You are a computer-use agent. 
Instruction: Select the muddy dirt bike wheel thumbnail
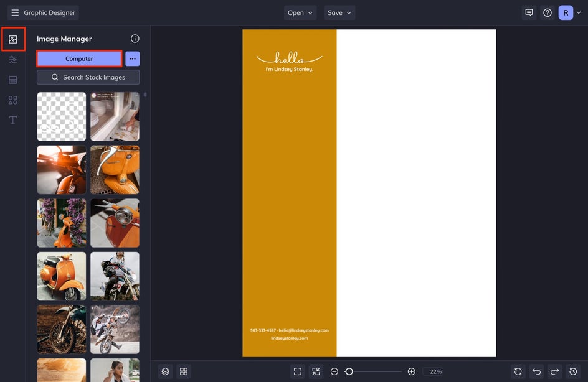pos(62,329)
